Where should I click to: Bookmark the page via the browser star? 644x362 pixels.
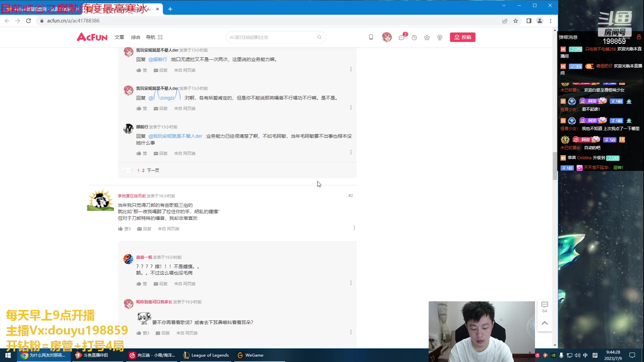pos(516,21)
